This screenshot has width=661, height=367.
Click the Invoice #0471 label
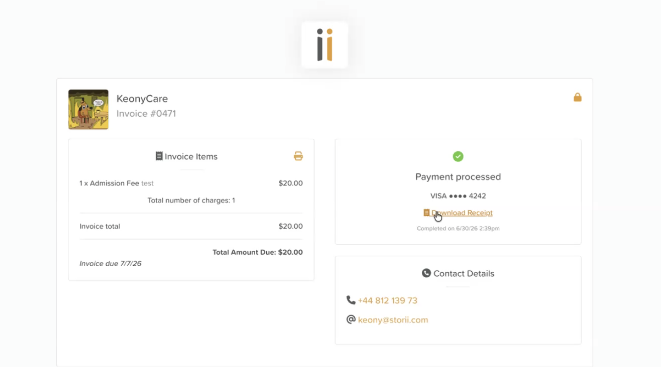pos(146,114)
